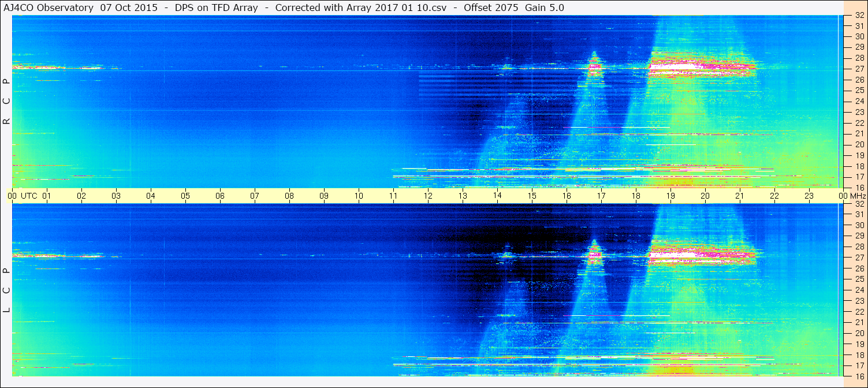Screen dimensions: 868x388
Task: Choose the 06 hour marker
Action: point(220,196)
